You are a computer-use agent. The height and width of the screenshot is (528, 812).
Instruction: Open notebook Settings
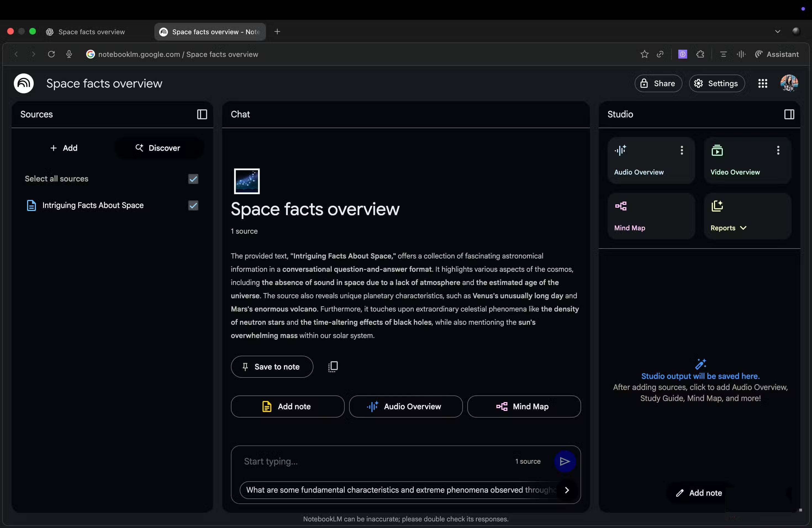[x=717, y=84]
